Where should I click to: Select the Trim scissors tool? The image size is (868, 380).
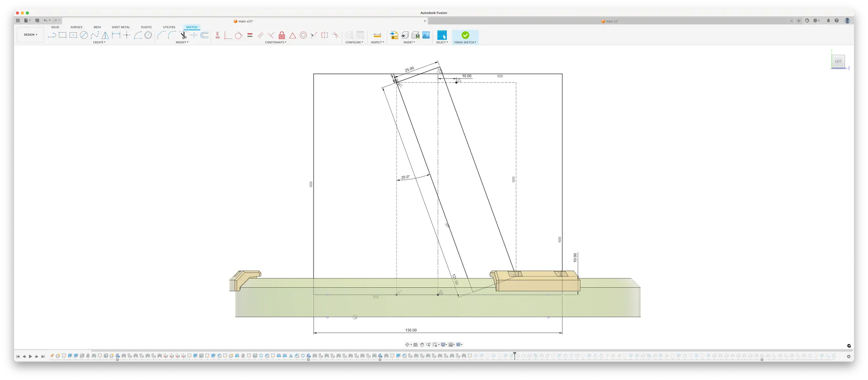click(183, 36)
